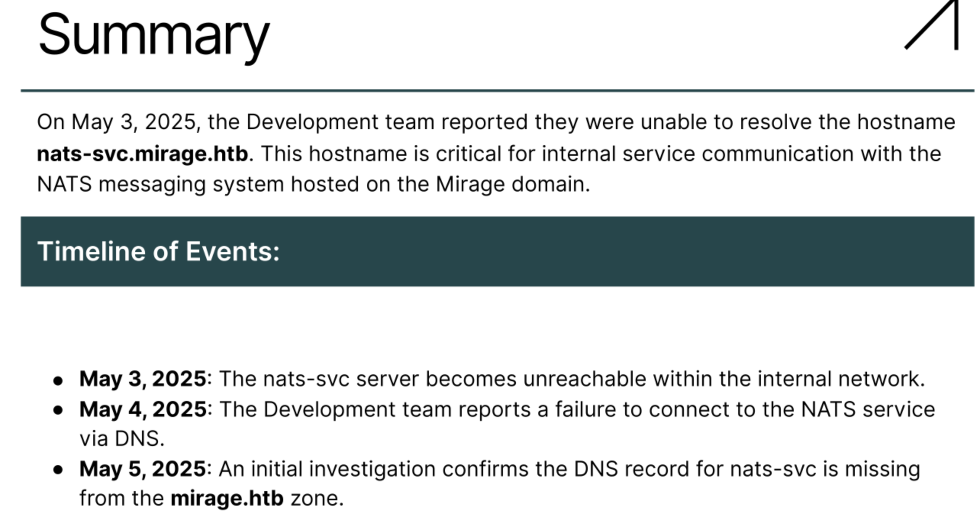The width and height of the screenshot is (980, 527).
Task: Click the word Development in the first paragraph
Action: click(312, 122)
